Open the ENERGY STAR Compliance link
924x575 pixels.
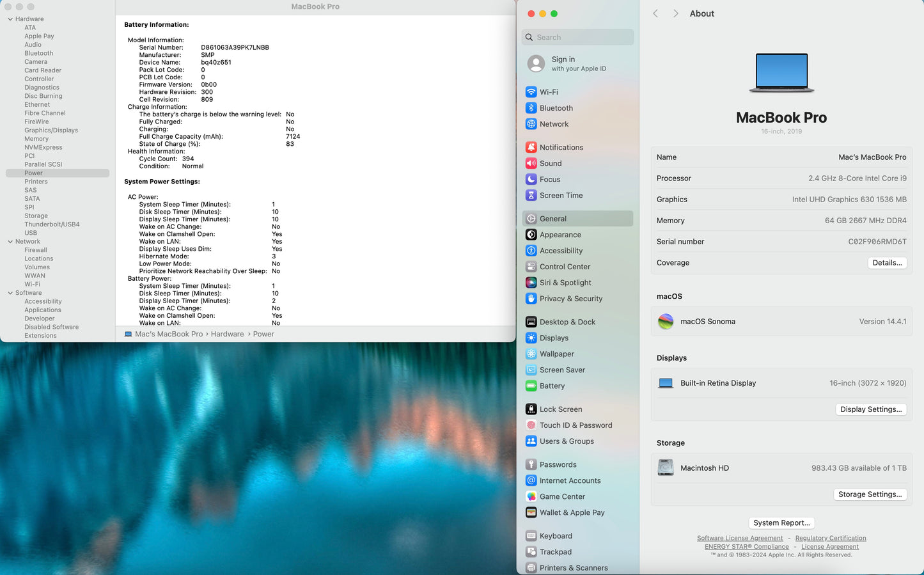coord(747,547)
